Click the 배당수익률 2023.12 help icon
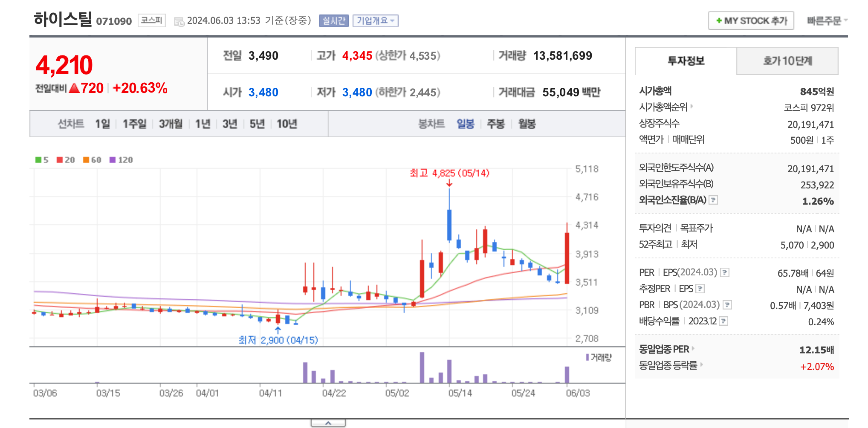The height and width of the screenshot is (428, 868). click(723, 321)
